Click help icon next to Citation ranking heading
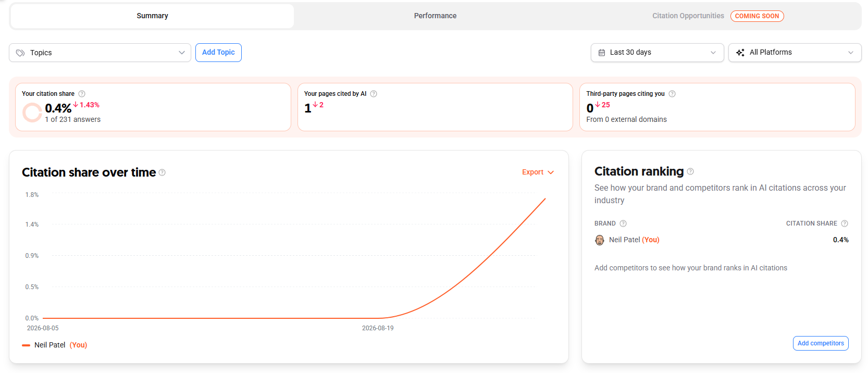The image size is (868, 373). point(690,171)
